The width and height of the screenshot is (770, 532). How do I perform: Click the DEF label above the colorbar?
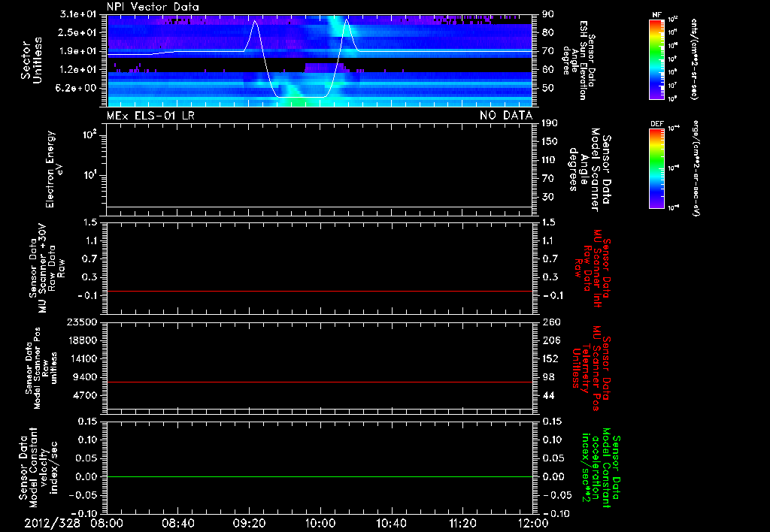pyautogui.click(x=657, y=124)
